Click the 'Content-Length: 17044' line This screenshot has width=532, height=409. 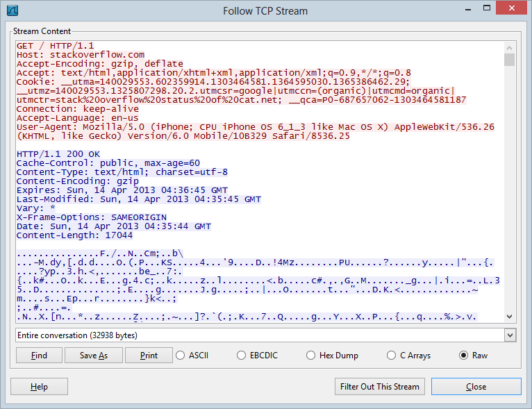[x=74, y=235]
